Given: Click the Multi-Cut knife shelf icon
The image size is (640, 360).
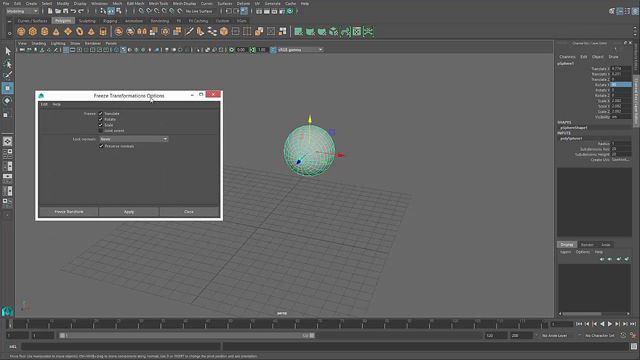Looking at the screenshot, I should click(x=189, y=31).
